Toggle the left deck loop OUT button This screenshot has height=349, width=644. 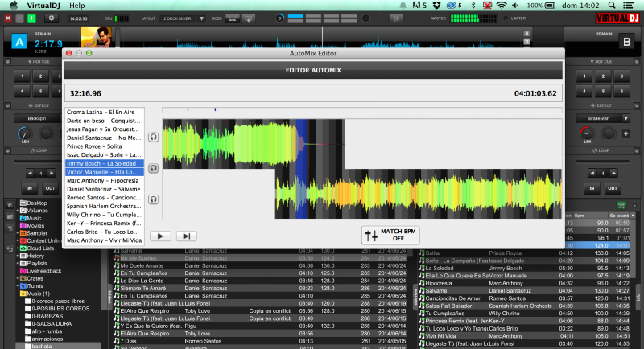pyautogui.click(x=50, y=188)
